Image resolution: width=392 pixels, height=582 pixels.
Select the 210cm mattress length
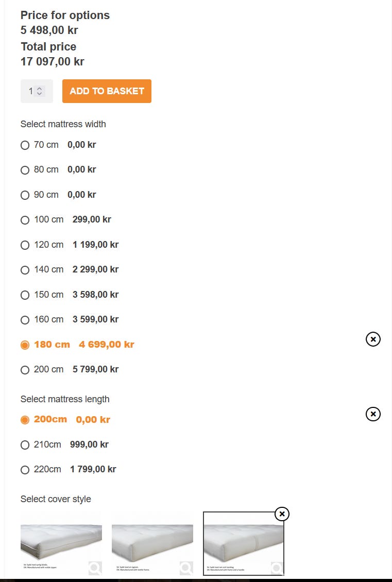coord(25,445)
